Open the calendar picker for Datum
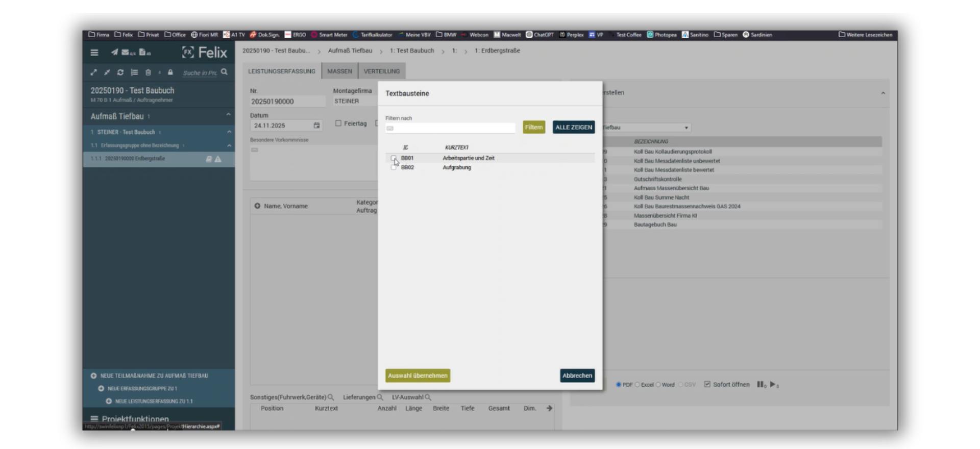Viewport: 980px width, 449px height. coord(316,126)
